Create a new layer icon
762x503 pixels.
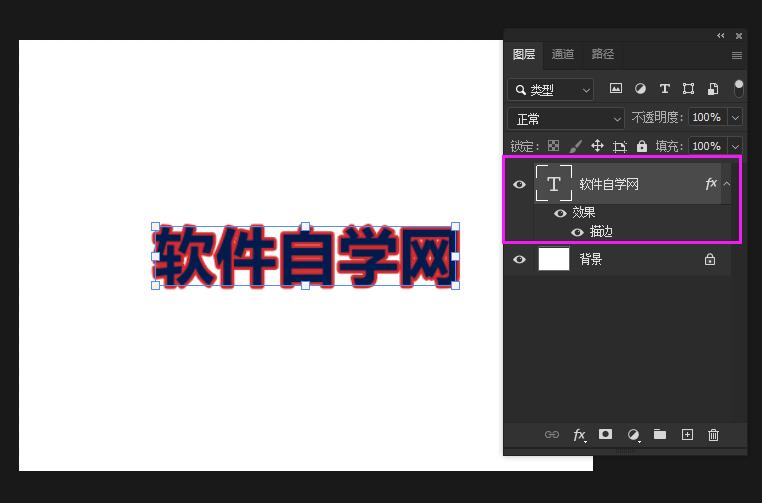coord(687,434)
